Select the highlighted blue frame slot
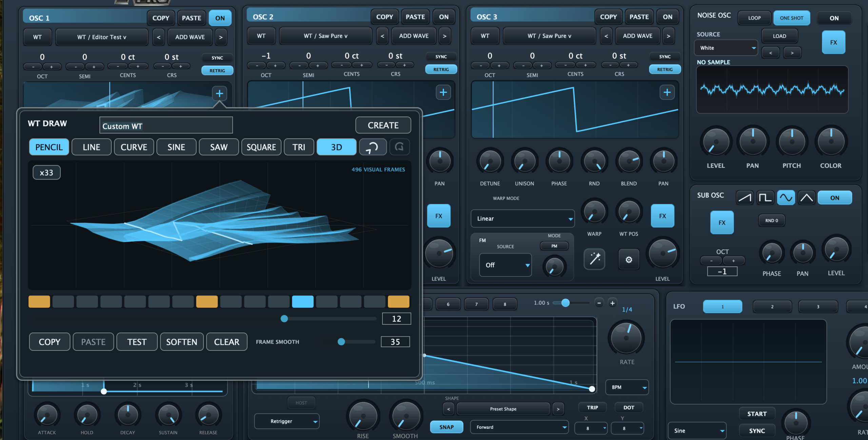Image resolution: width=868 pixels, height=440 pixels. coord(303,302)
